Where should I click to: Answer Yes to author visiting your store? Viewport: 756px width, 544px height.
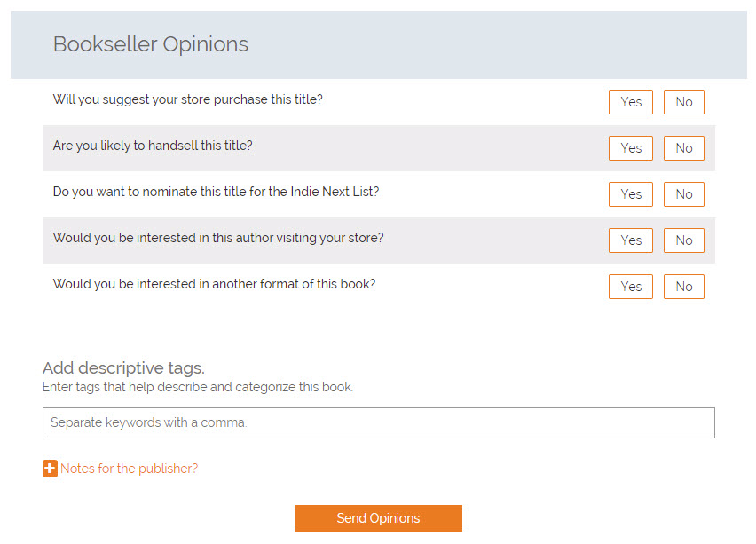point(631,240)
